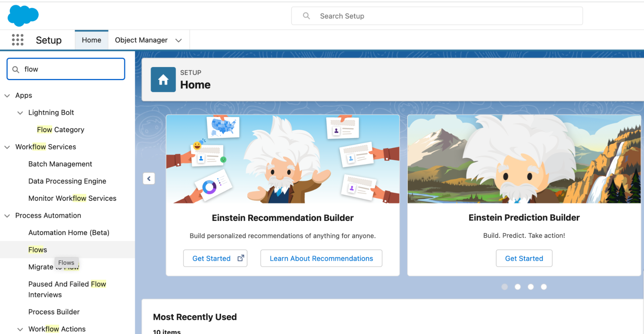Collapse the Lightning Bolt subsection

(x=20, y=113)
